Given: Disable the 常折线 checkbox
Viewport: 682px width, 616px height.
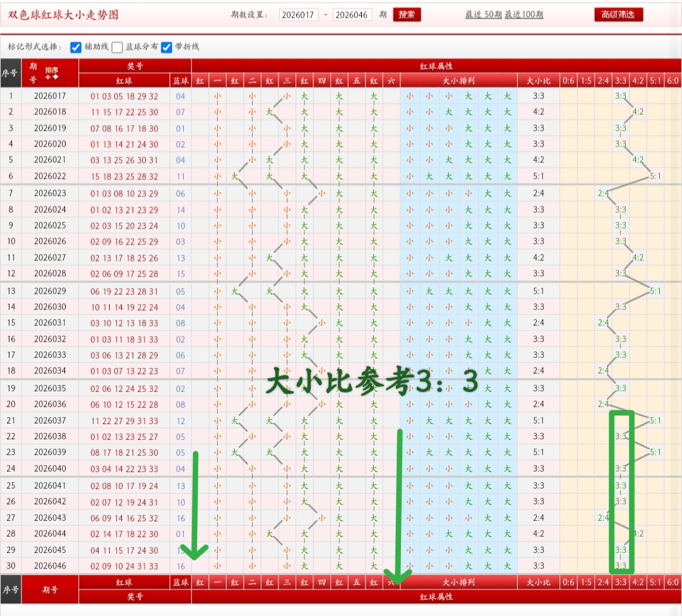Looking at the screenshot, I should click(x=165, y=47).
